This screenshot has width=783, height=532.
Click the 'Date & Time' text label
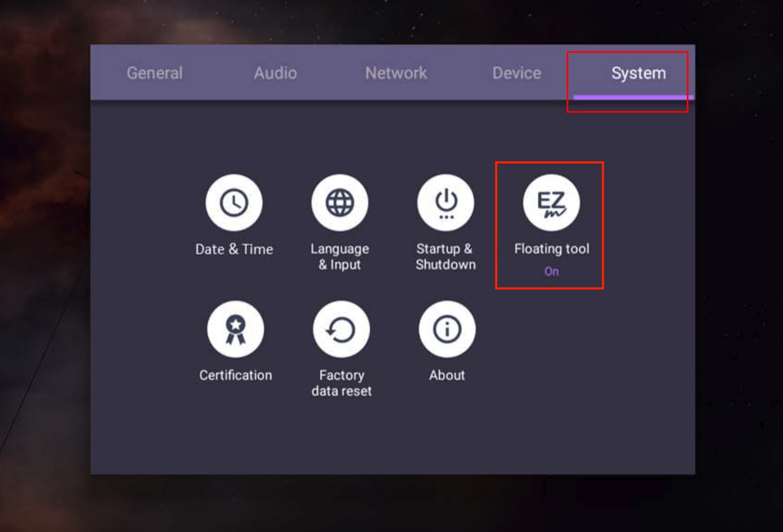(234, 249)
